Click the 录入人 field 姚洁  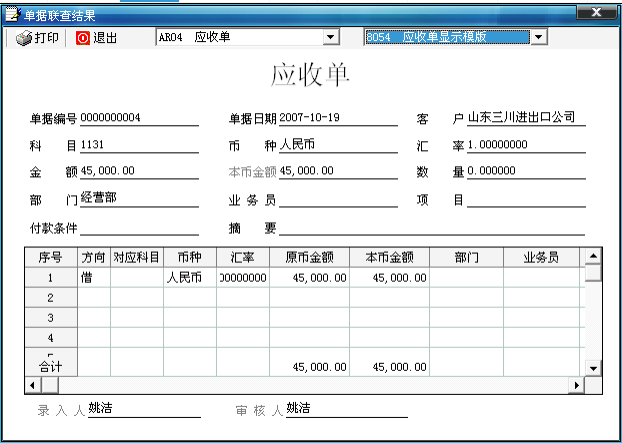(144, 409)
